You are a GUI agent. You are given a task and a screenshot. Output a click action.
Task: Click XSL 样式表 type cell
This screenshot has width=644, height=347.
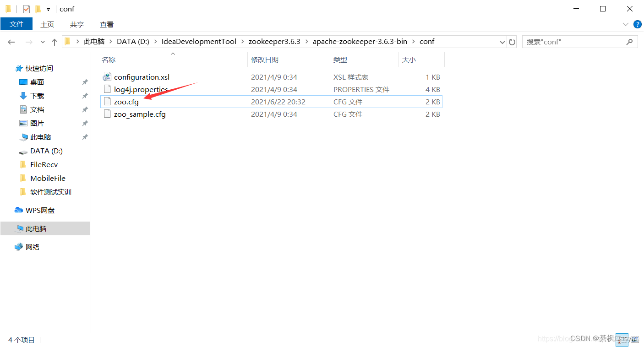(x=351, y=77)
